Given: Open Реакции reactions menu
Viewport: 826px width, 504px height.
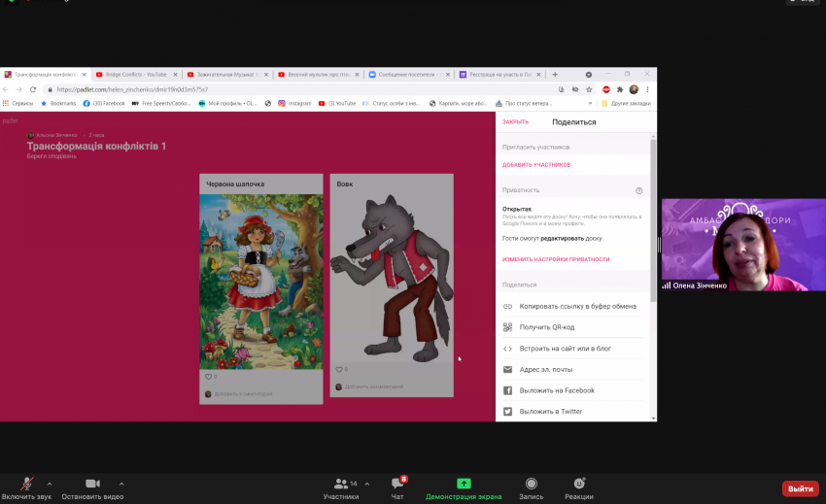Looking at the screenshot, I should click(579, 488).
